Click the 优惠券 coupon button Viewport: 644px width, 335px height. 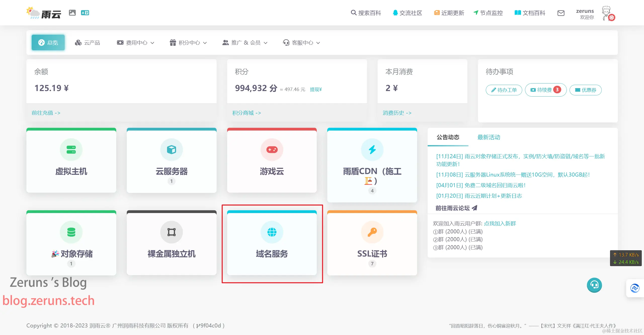click(x=585, y=90)
